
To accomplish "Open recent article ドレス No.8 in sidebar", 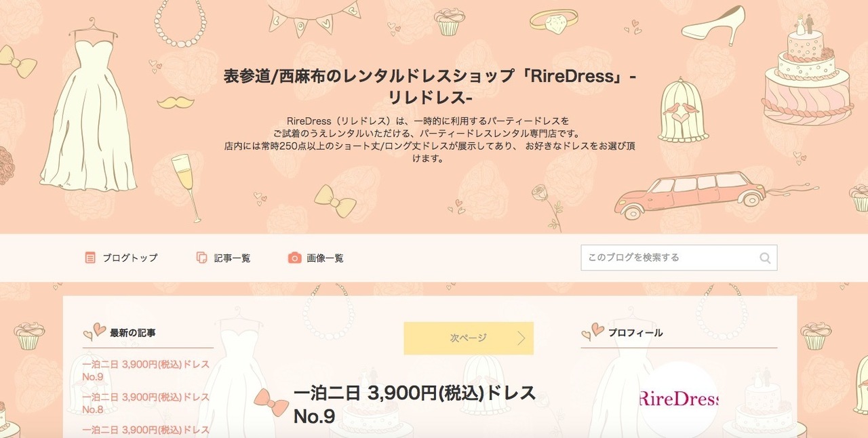I will [x=146, y=403].
